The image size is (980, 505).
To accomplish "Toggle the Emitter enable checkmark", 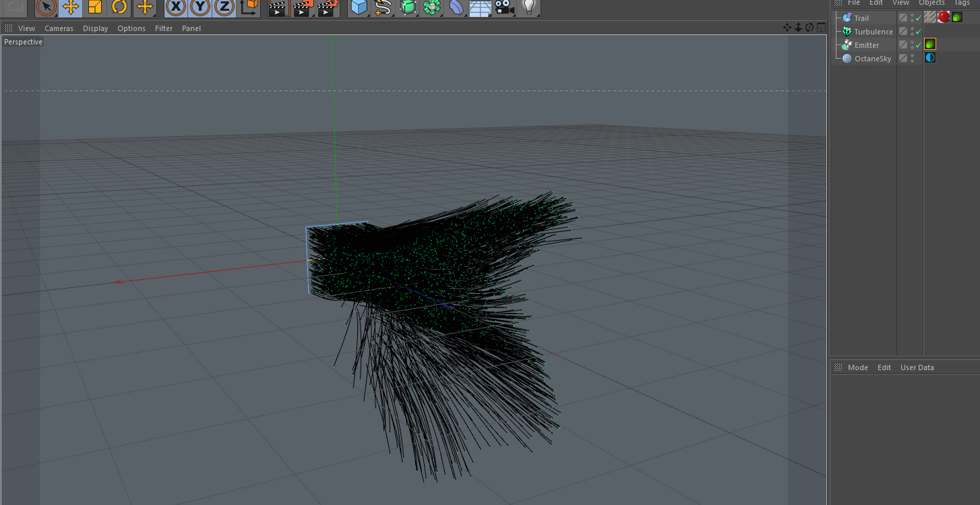I will [x=918, y=45].
